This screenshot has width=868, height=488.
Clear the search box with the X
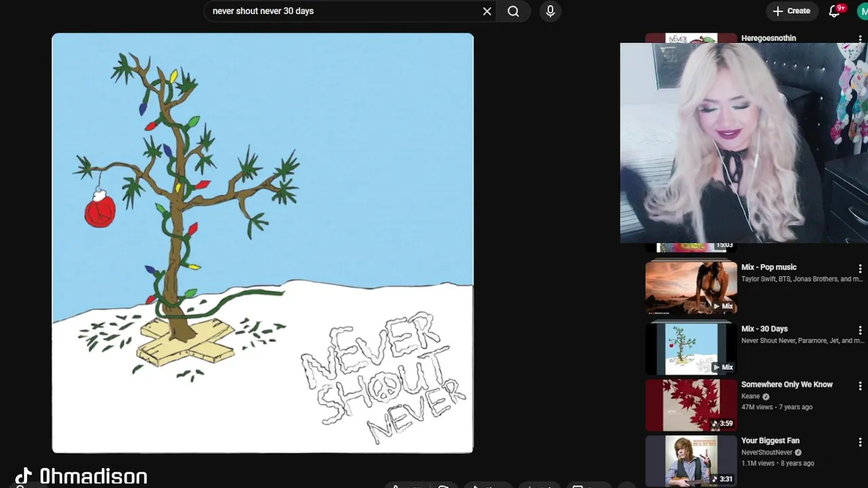click(487, 11)
